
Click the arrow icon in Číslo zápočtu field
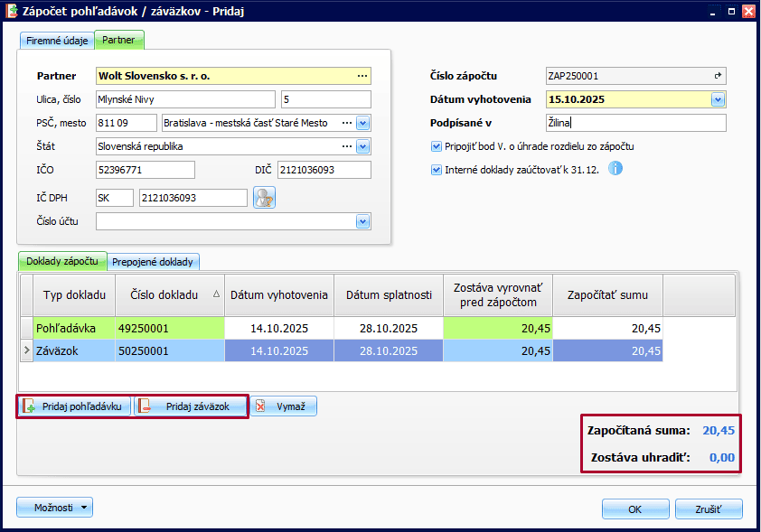coord(719,76)
